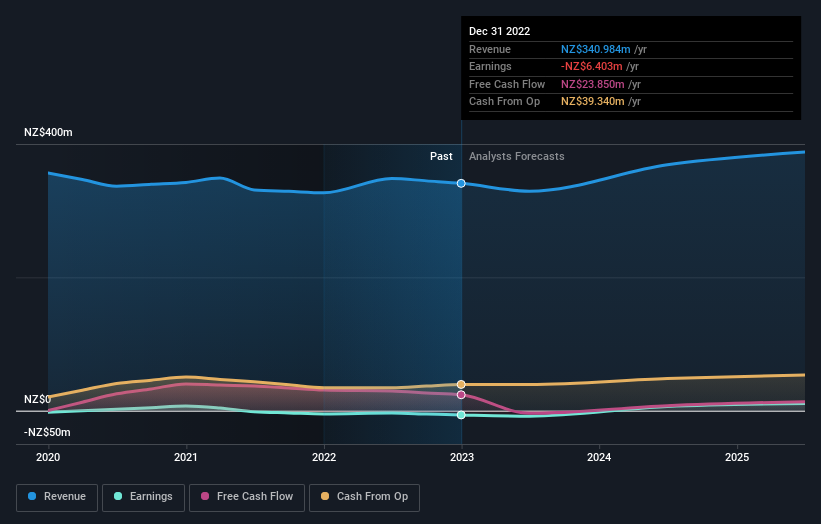
Task: Click the Cash From Op label in tooltip
Action: click(504, 102)
